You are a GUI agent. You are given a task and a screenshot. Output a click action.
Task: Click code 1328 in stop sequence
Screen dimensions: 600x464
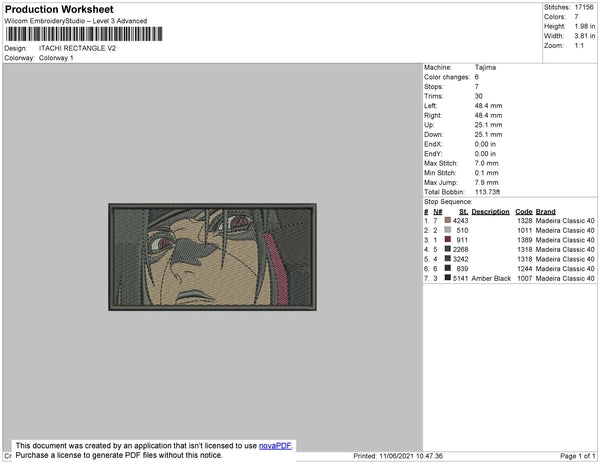pos(525,221)
